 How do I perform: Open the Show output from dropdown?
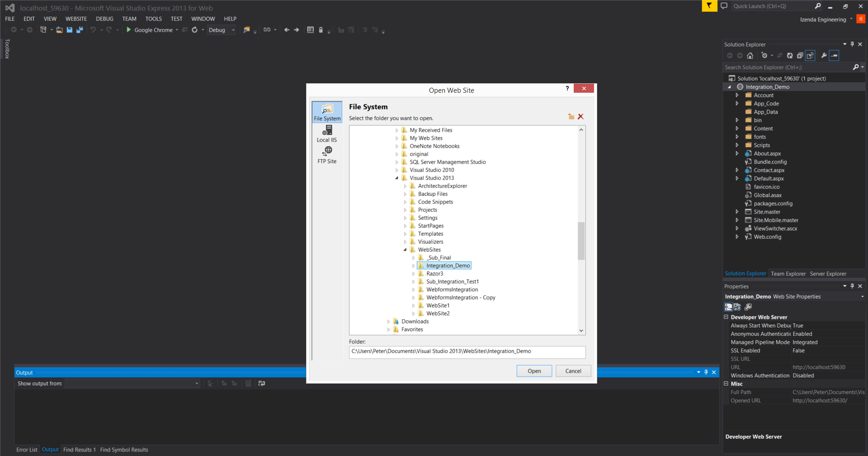tap(197, 384)
